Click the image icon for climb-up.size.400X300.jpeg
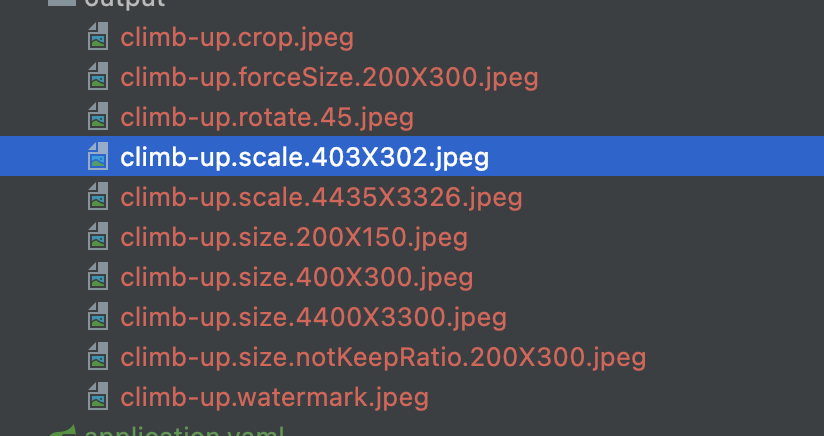This screenshot has width=824, height=436. point(97,278)
